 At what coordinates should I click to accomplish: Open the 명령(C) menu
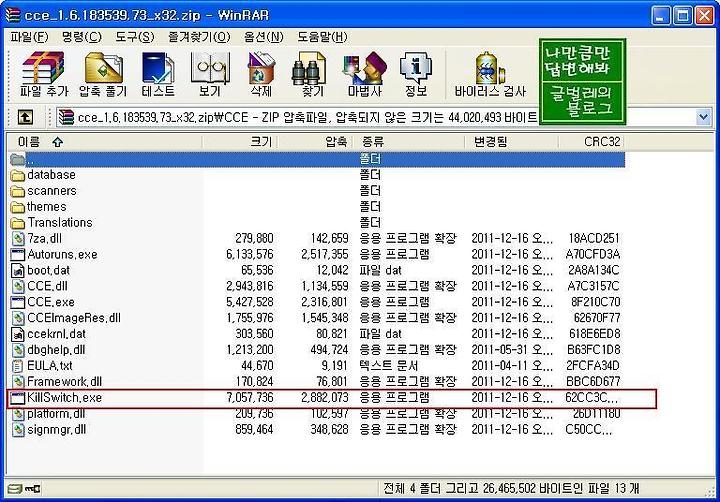coord(81,37)
